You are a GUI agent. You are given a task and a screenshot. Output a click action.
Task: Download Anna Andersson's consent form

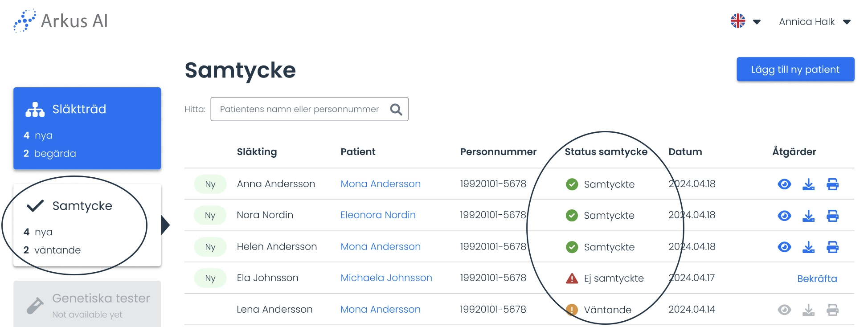pyautogui.click(x=808, y=184)
